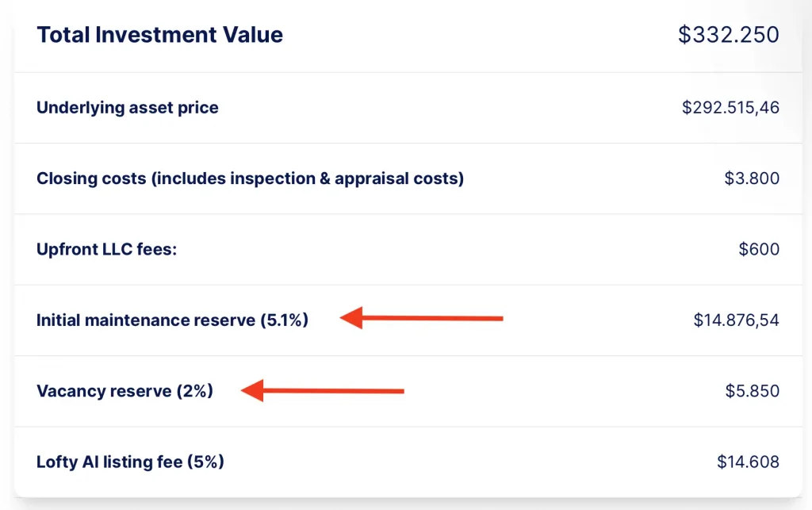Click the red arrow pointing at Vacancy reserve

coord(324,390)
